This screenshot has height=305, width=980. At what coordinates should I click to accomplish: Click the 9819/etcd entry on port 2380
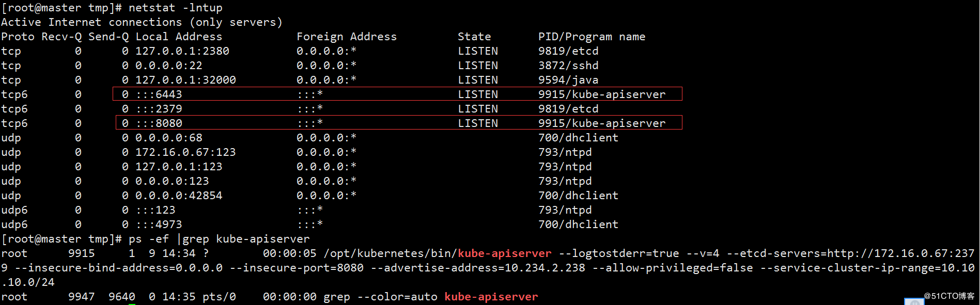tap(568, 51)
